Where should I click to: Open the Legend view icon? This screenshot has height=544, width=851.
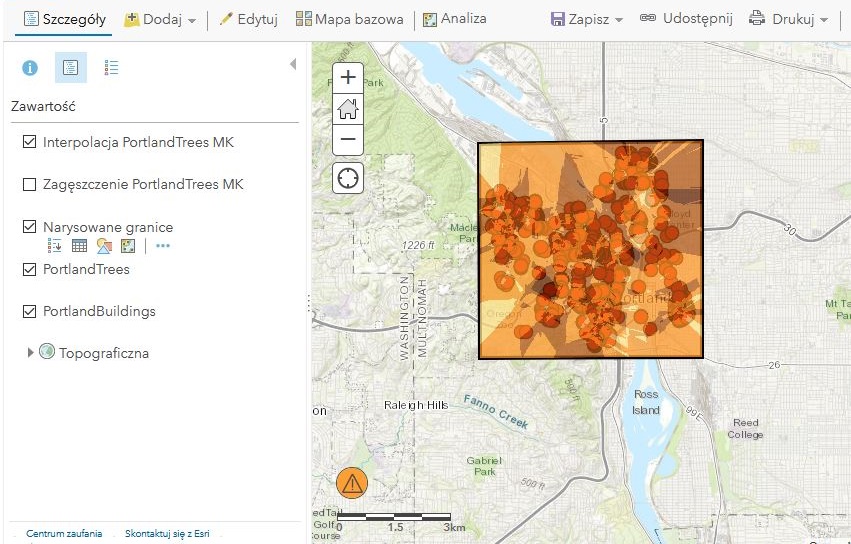coord(111,68)
